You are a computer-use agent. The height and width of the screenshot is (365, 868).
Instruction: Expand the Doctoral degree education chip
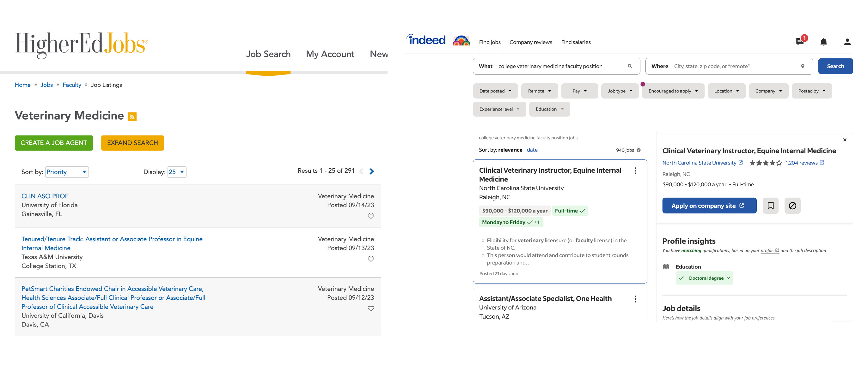click(x=704, y=278)
